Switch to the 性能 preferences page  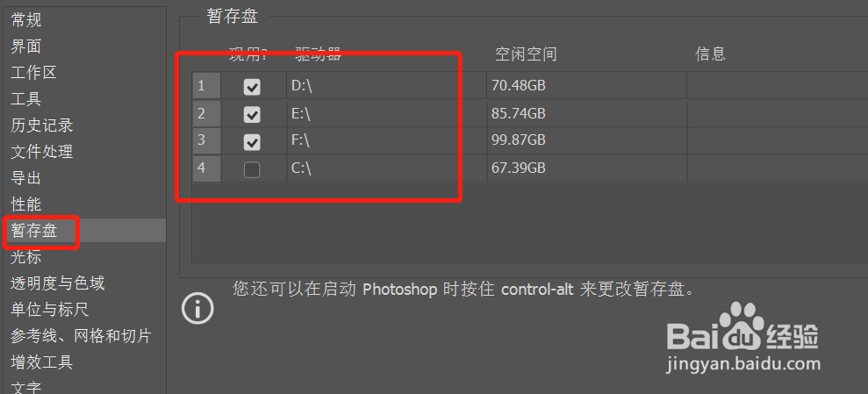(x=26, y=204)
